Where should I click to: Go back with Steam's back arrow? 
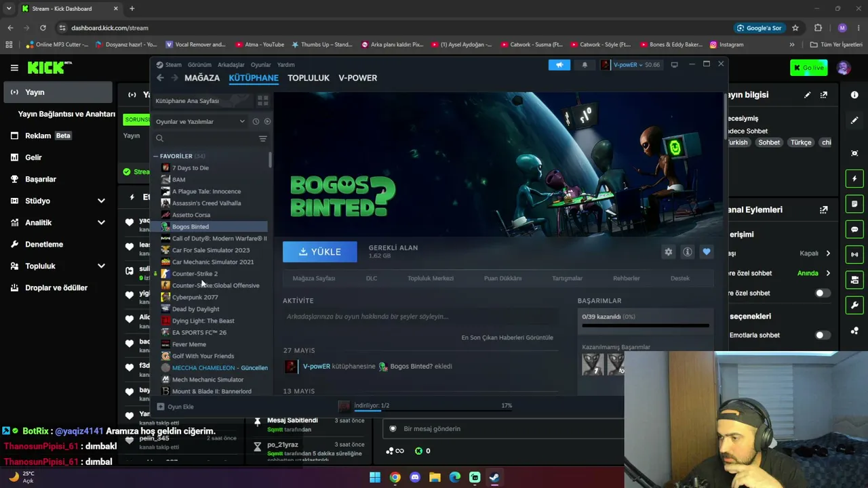[161, 78]
